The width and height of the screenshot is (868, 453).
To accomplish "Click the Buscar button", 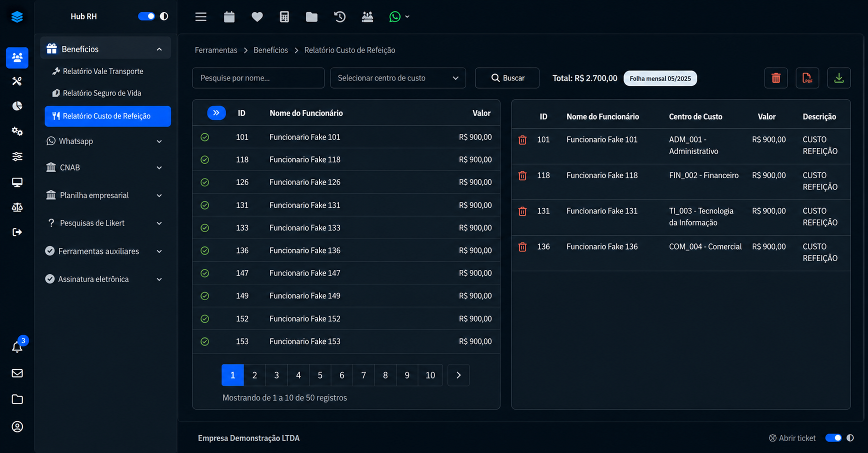I will (507, 78).
